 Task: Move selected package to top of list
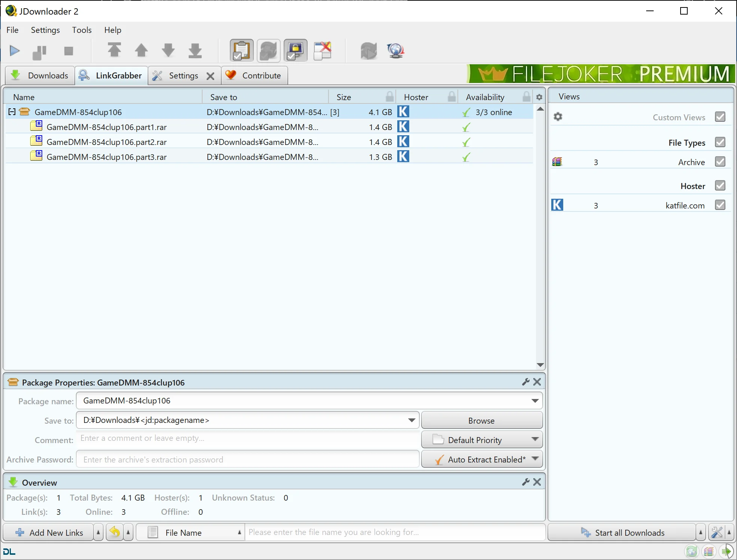pyautogui.click(x=115, y=50)
